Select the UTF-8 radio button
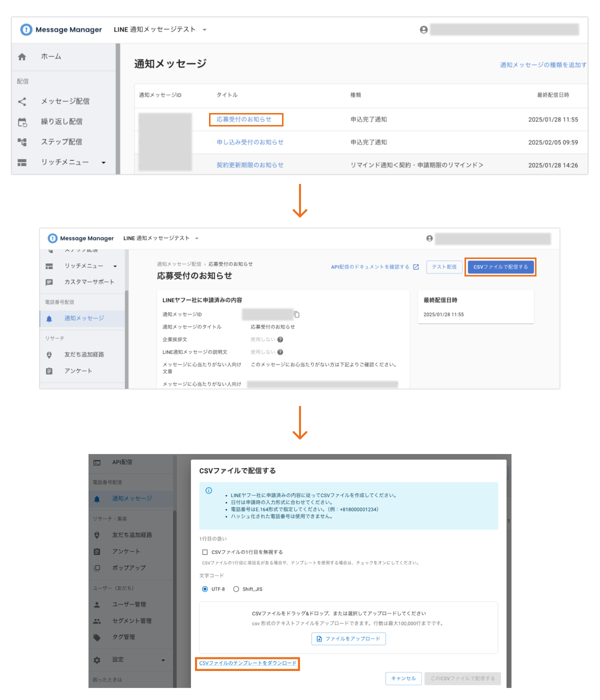600x700 pixels. click(x=204, y=589)
